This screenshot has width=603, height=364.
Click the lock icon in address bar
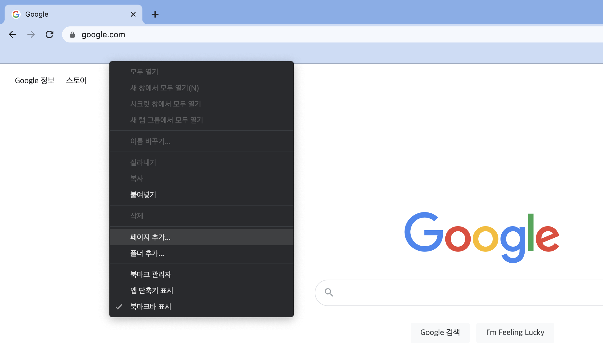(72, 35)
